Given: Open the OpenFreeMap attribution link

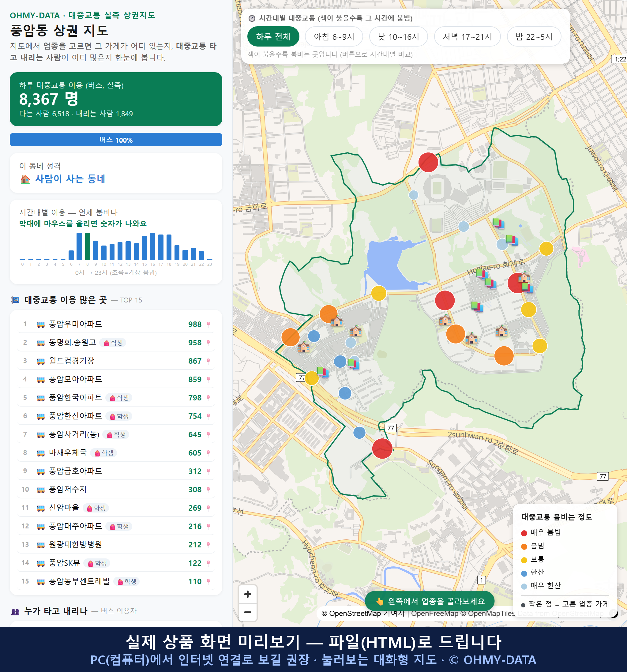Looking at the screenshot, I should coord(435,613).
